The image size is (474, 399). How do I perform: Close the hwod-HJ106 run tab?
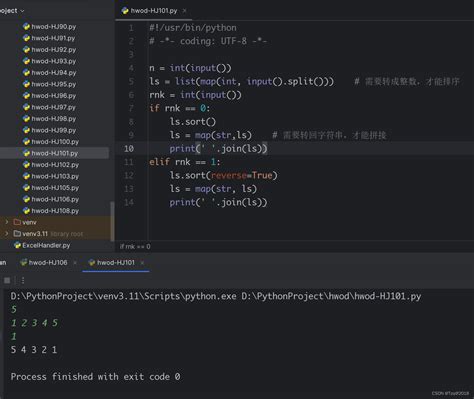point(75,263)
